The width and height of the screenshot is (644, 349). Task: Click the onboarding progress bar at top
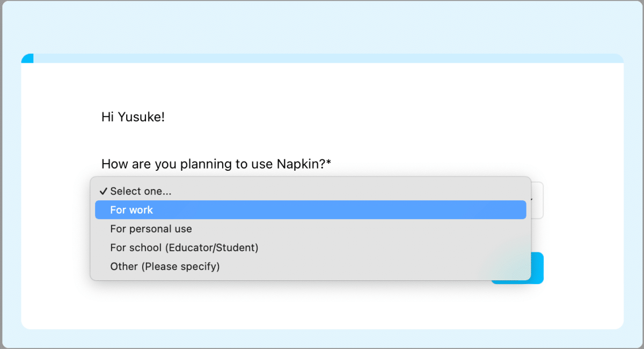[x=322, y=58]
